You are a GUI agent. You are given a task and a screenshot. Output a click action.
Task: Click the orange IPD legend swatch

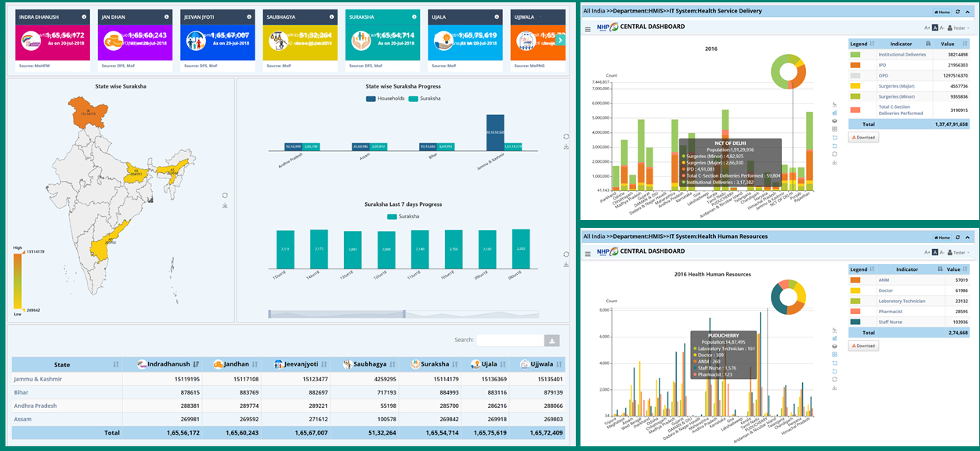point(855,65)
